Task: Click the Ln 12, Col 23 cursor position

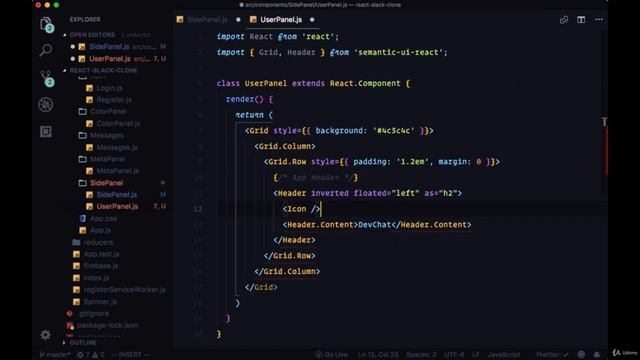Action: (378, 355)
